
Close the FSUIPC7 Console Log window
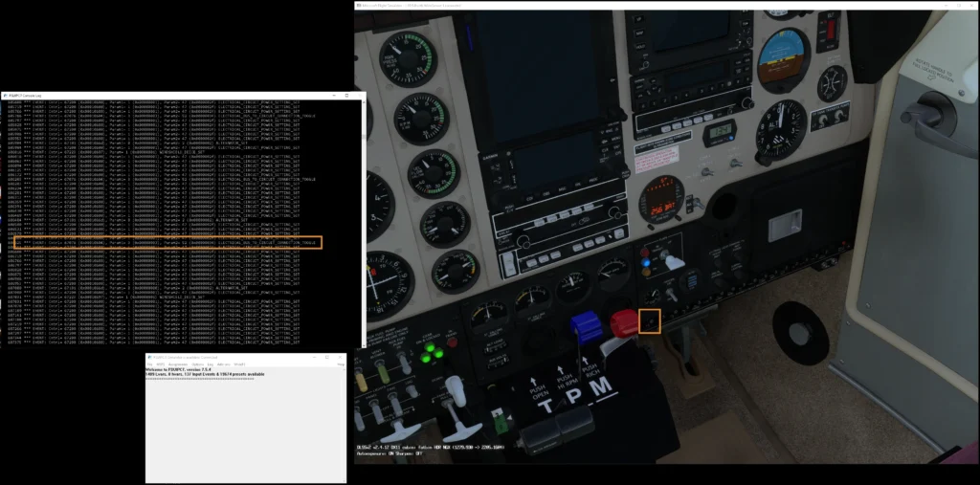(361, 96)
